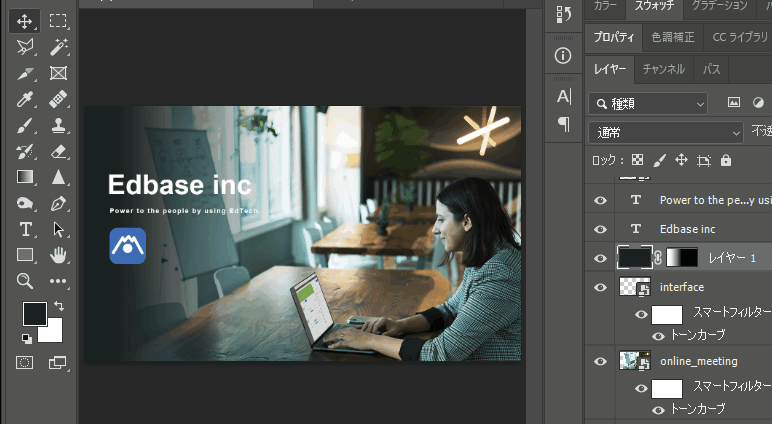772x424 pixels.
Task: Select the Clone Stamp tool
Action: click(58, 126)
